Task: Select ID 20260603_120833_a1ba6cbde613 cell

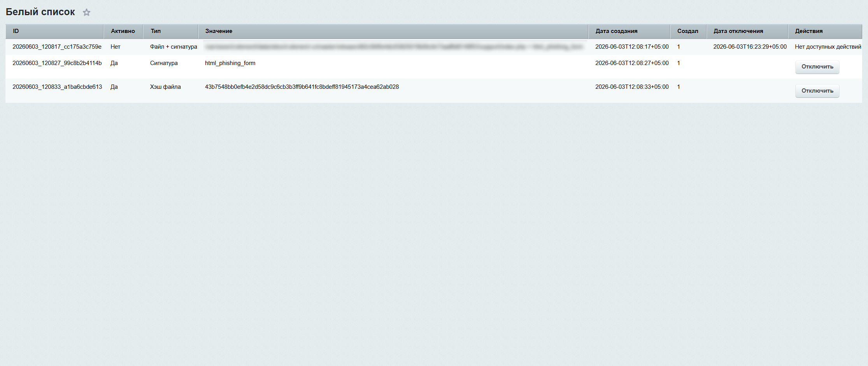Action: coord(57,87)
